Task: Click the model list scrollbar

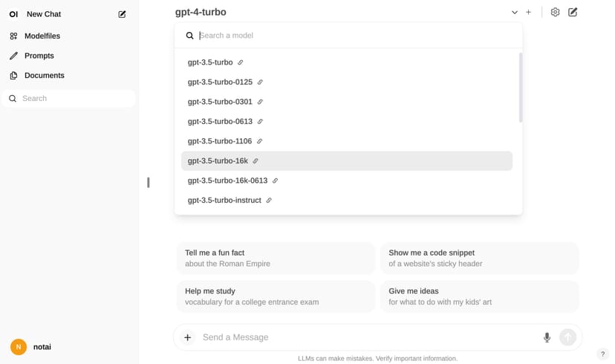Action: [x=521, y=88]
